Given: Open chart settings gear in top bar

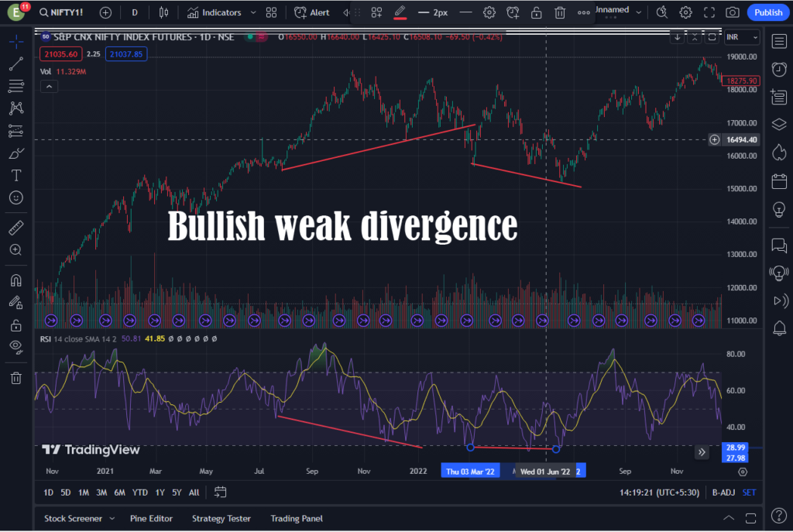Looking at the screenshot, I should [x=685, y=12].
